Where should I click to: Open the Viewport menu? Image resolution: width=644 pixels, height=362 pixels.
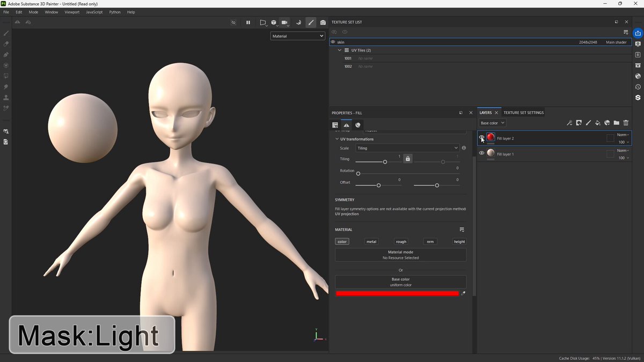pyautogui.click(x=72, y=12)
